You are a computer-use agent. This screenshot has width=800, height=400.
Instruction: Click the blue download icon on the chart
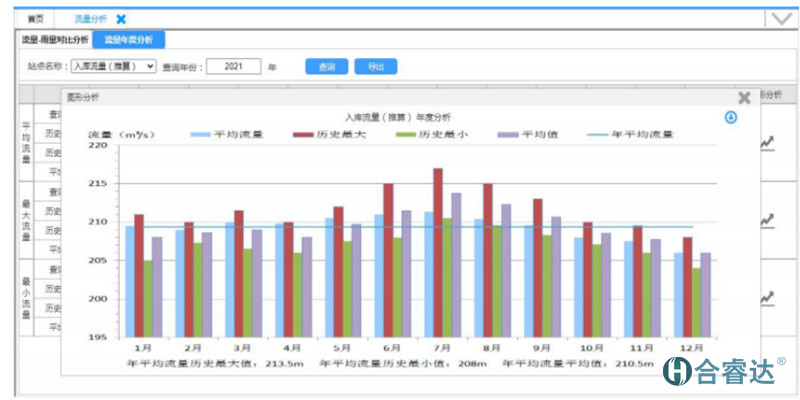pos(731,118)
